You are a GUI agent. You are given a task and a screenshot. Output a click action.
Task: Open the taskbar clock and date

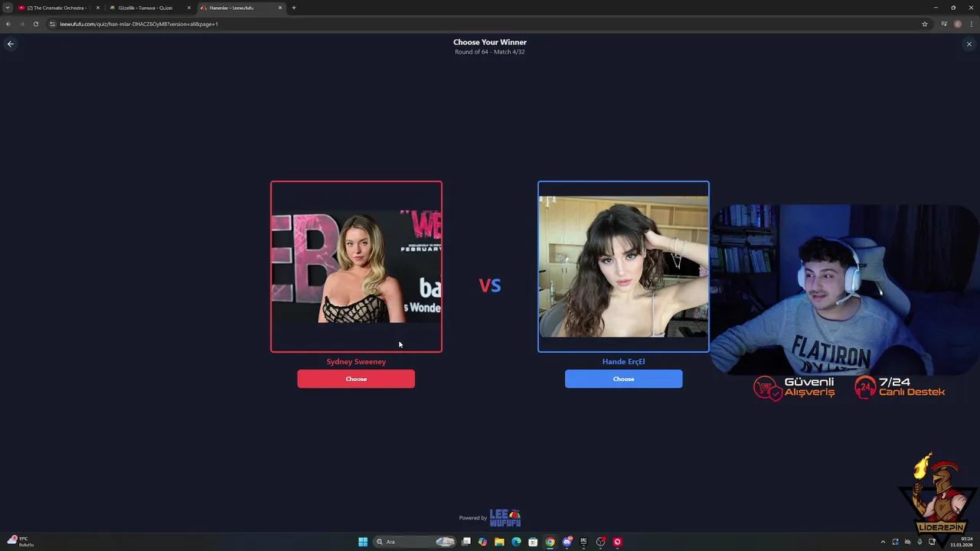962,542
